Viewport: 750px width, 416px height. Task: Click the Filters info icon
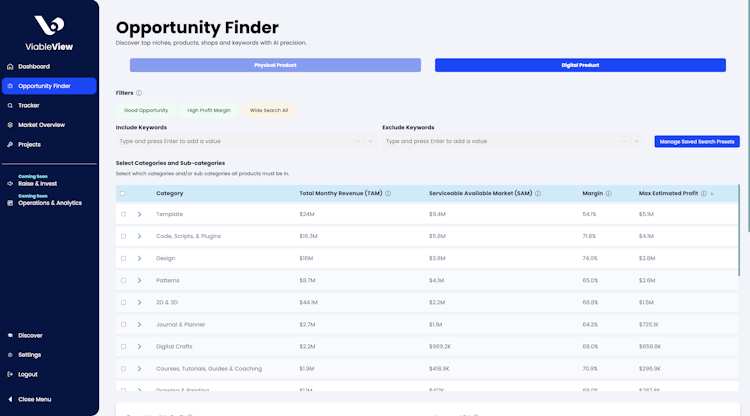[x=139, y=93]
